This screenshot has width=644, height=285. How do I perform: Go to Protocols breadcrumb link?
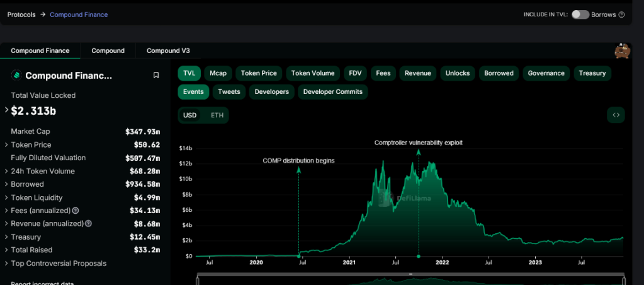click(x=21, y=15)
